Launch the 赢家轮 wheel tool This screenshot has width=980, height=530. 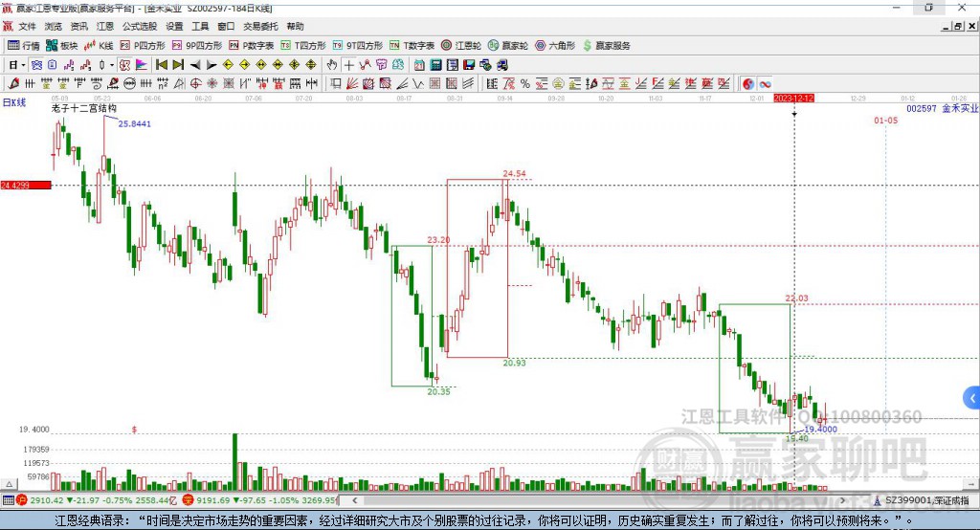click(x=508, y=46)
